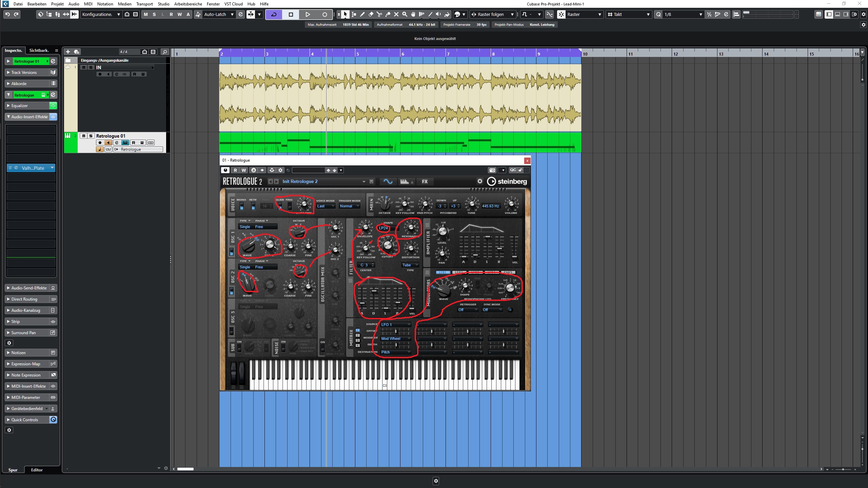The width and height of the screenshot is (868, 488).
Task: Select the Zoom magnifier tool
Action: pos(405,14)
